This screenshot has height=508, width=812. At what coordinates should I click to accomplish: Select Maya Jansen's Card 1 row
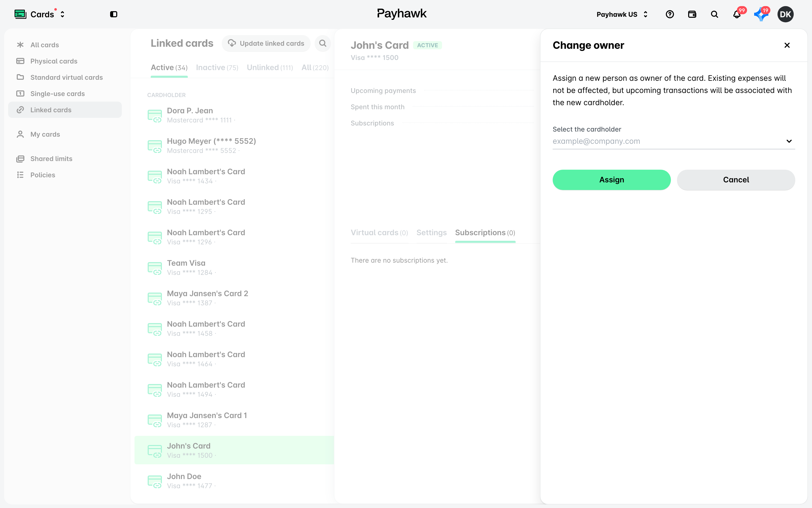(234, 420)
